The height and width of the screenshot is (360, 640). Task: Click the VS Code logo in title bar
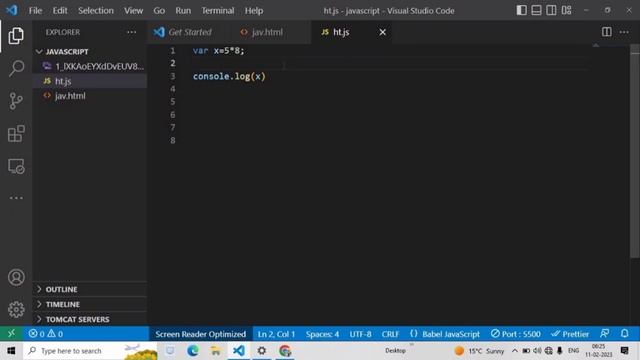pos(12,10)
